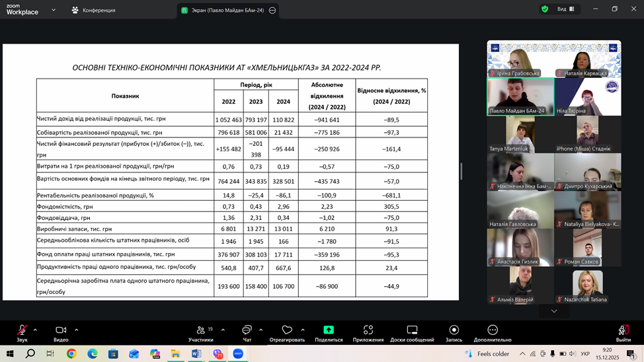Leave the meeting via Выйти
644x362 pixels.
623,330
